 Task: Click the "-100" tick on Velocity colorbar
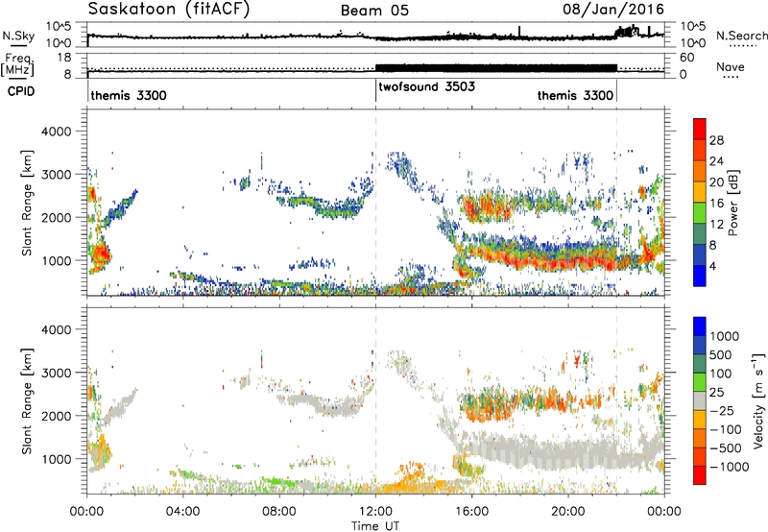(726, 429)
